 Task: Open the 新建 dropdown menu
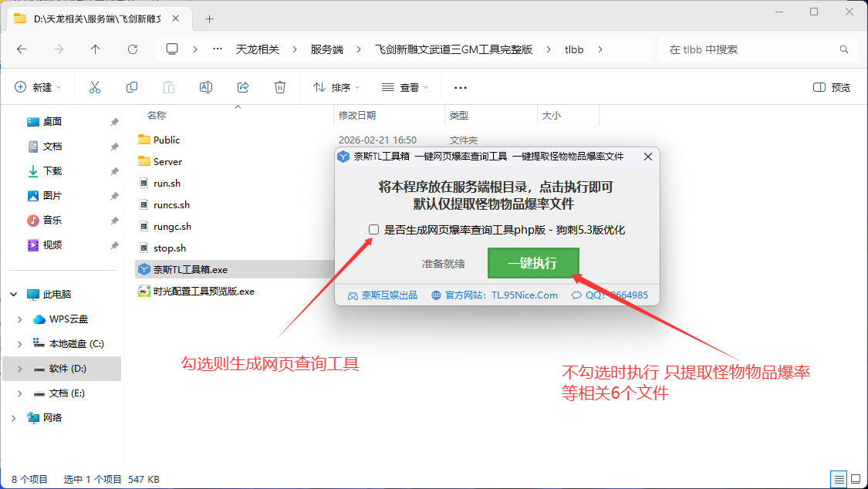tap(38, 87)
